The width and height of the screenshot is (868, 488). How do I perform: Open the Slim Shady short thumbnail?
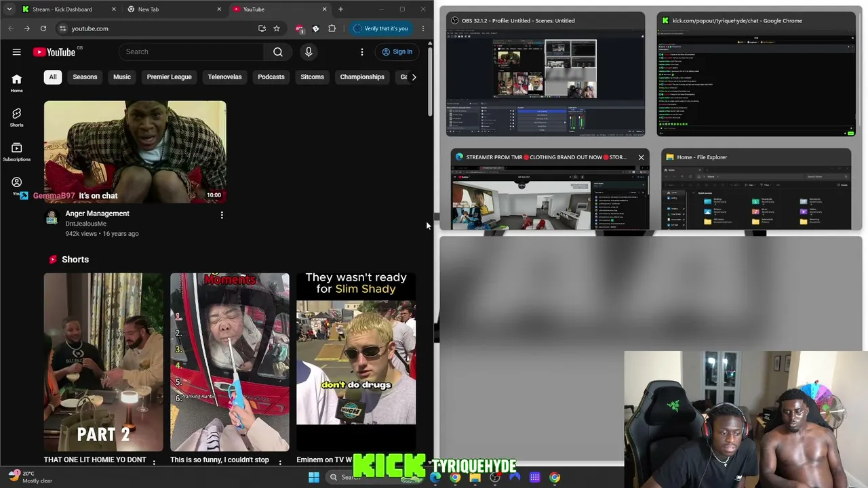(356, 362)
